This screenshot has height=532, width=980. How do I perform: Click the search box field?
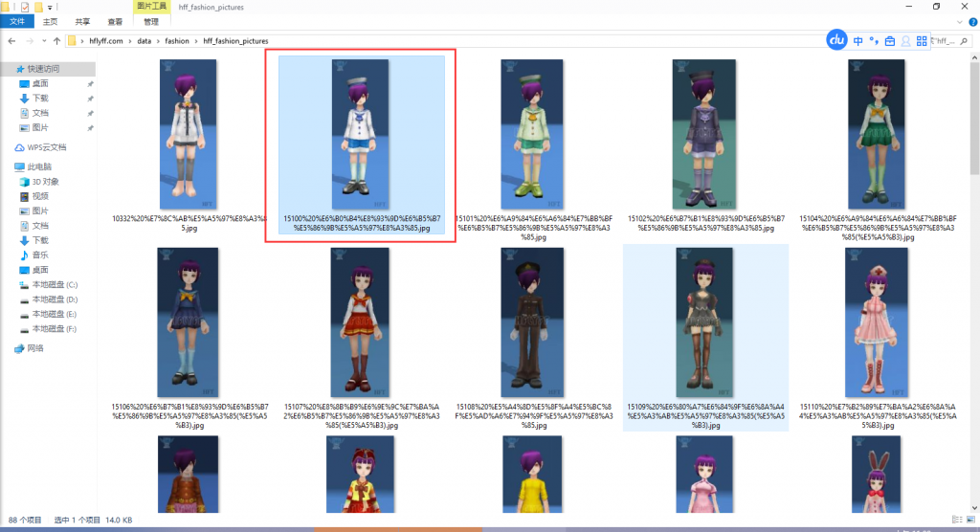click(x=950, y=41)
